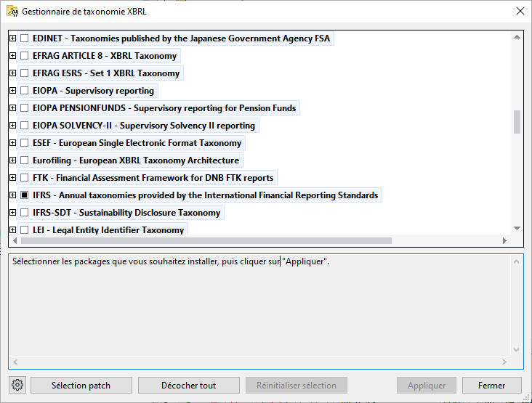Close the taxonomy manager window

tap(520, 12)
